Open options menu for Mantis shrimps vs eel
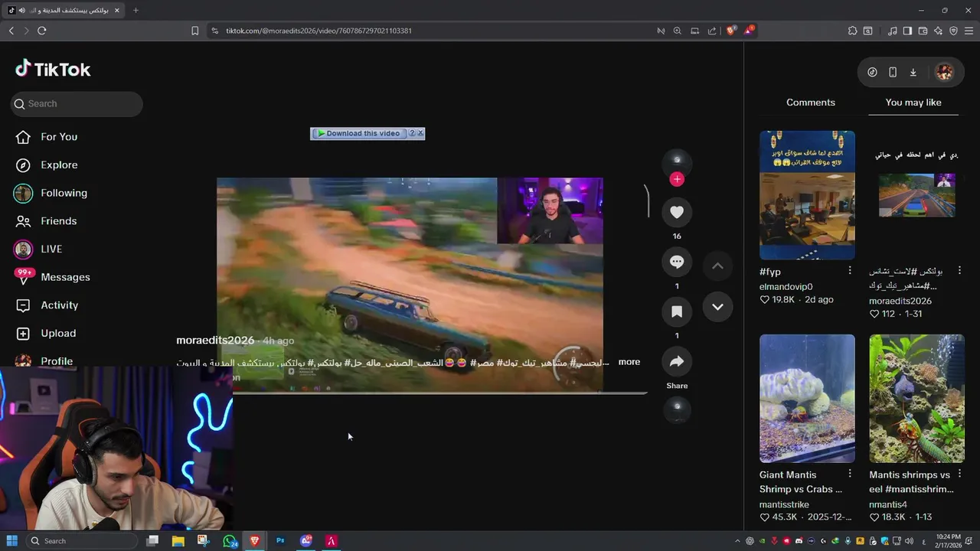The image size is (980, 551). tap(959, 474)
